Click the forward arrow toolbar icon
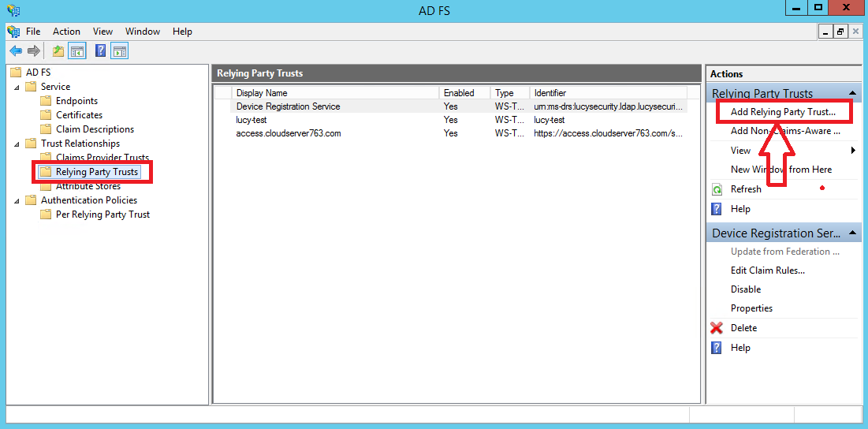 [34, 51]
